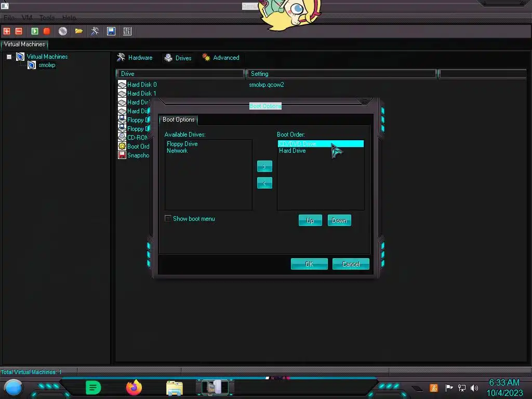
Task: Click the sliders options toolbar icon
Action: point(127,31)
